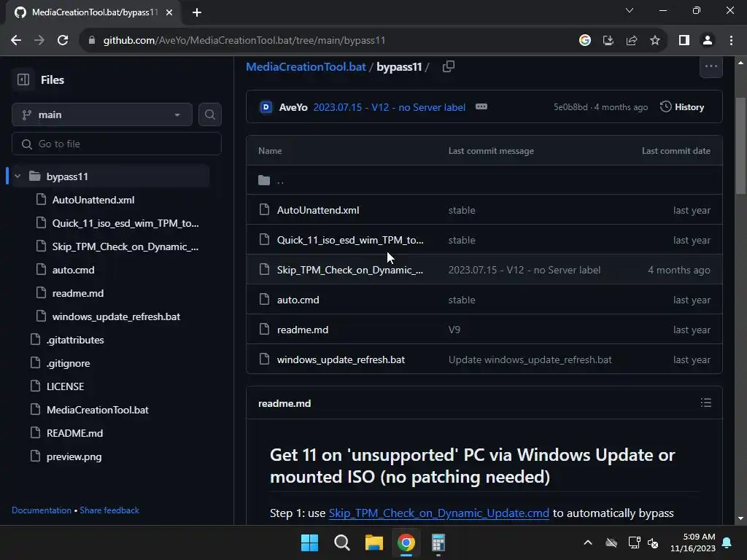Go to MediaCreationTool.bat breadcrumb link

(x=306, y=66)
